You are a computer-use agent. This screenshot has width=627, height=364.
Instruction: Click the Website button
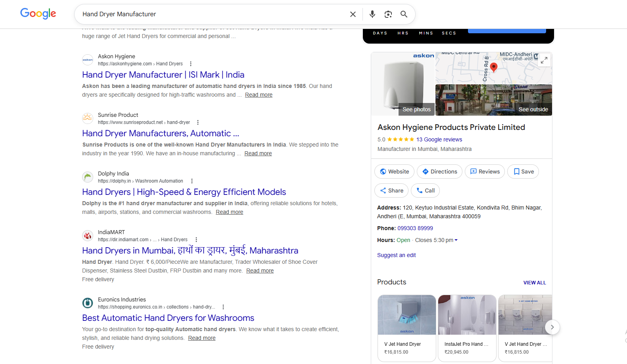click(394, 172)
